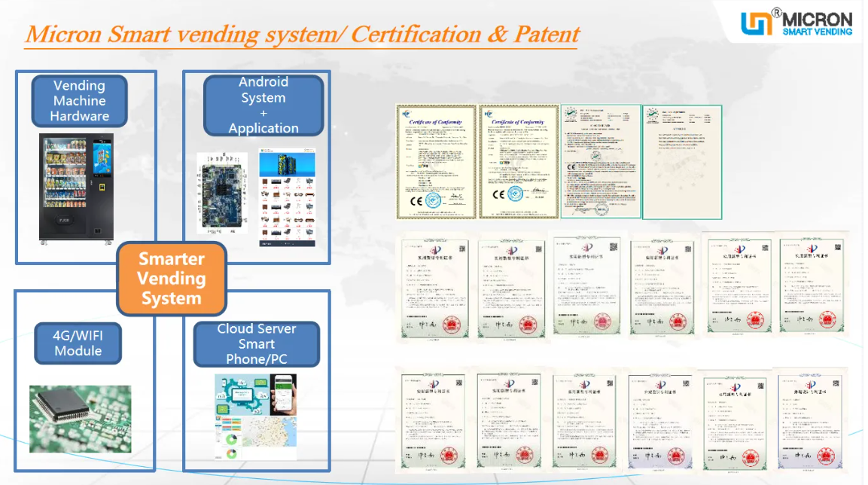The height and width of the screenshot is (485, 868).
Task: Click the slide title Certification & Patent
Action: click(302, 35)
